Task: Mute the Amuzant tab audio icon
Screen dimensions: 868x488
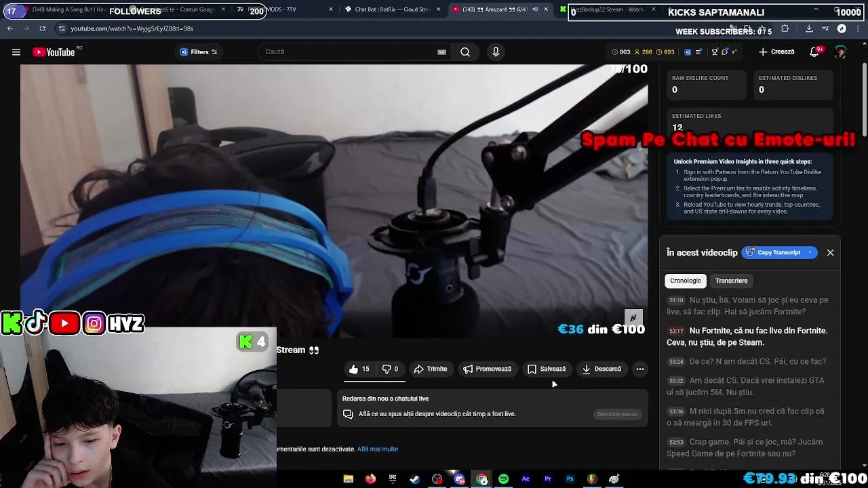Action: [x=535, y=9]
